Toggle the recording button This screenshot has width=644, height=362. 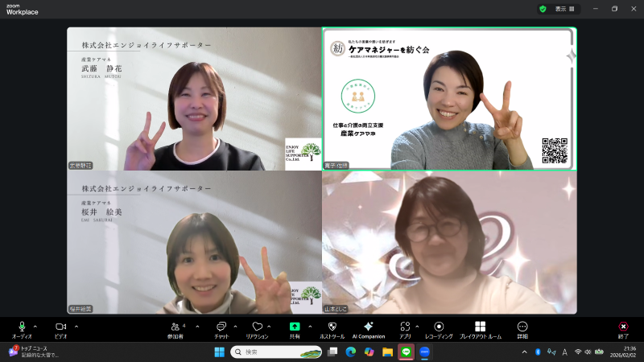pos(439,327)
